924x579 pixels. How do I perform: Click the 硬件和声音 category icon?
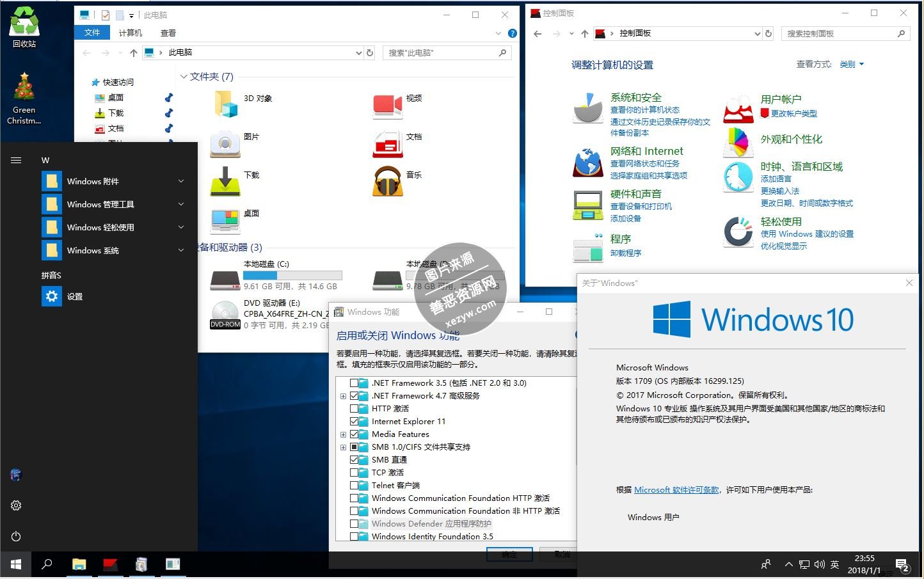click(x=588, y=205)
